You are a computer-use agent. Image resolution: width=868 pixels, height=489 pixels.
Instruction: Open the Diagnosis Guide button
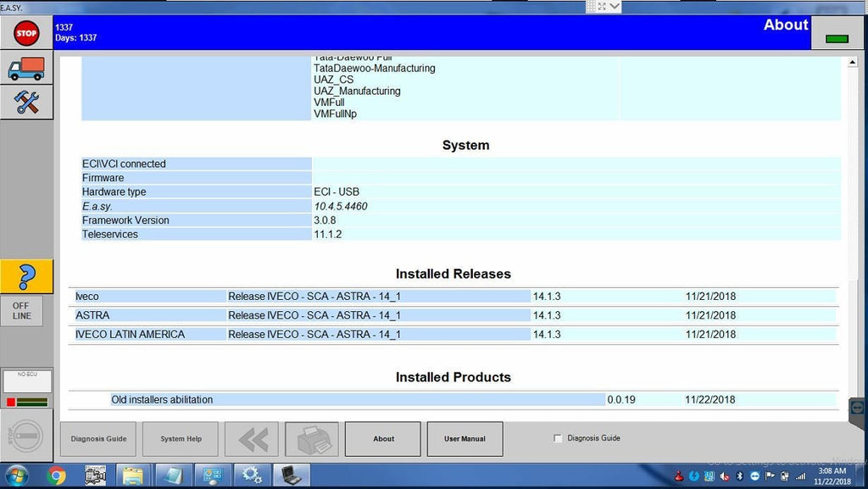point(99,439)
